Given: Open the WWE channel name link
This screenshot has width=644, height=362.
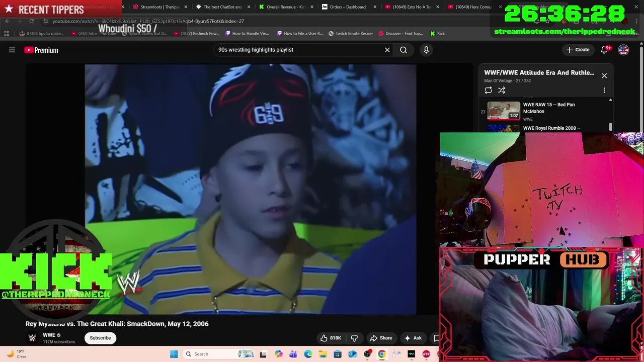Looking at the screenshot, I should [49, 335].
